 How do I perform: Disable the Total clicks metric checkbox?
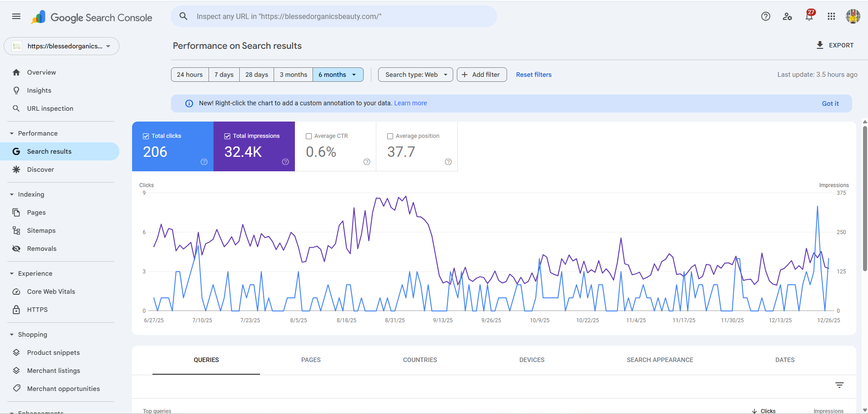click(146, 136)
